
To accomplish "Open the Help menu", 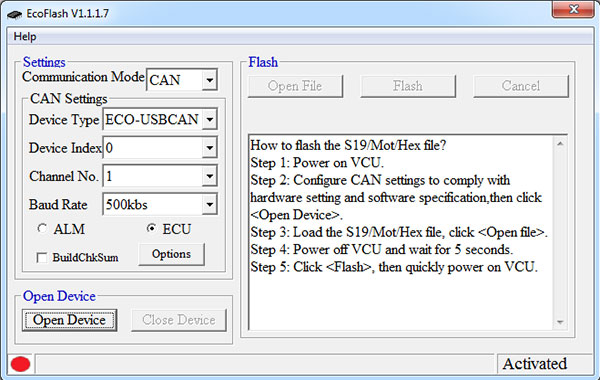I will tap(25, 37).
